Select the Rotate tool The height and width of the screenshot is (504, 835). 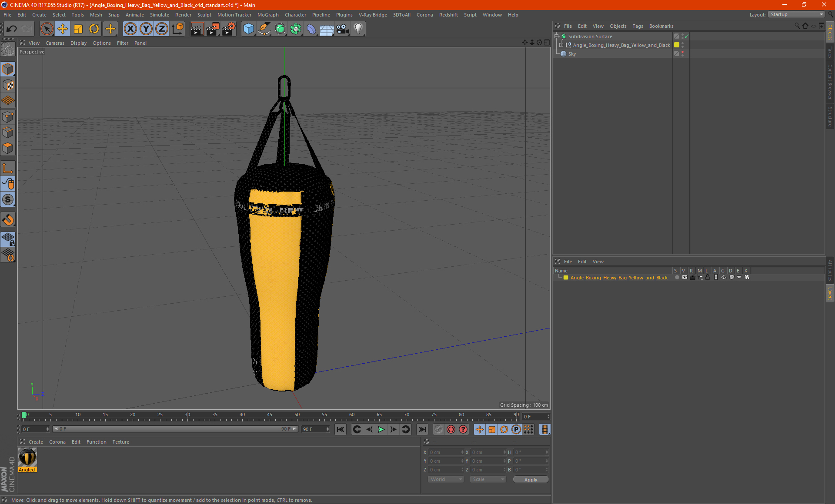tap(94, 29)
